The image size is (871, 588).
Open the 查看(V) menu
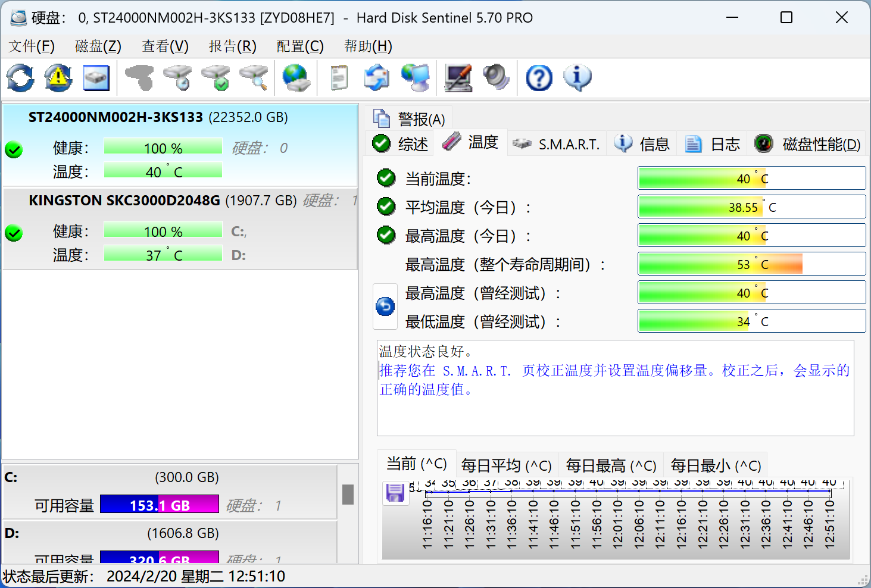click(166, 46)
